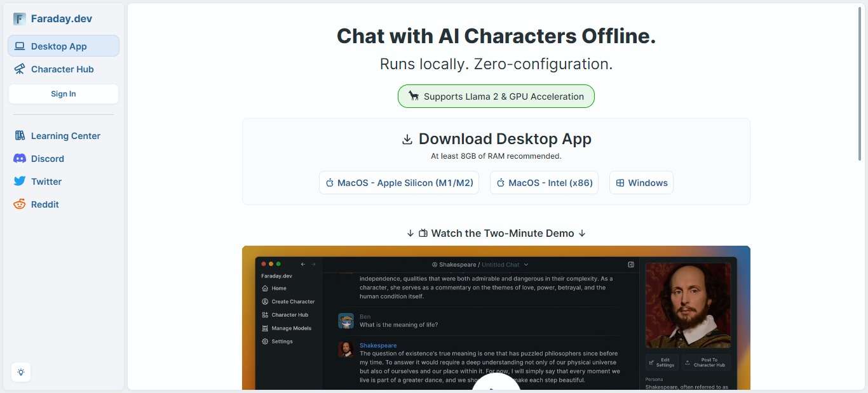Viewport: 868px width, 393px height.
Task: Click the page vertical scrollbar
Action: tap(860, 83)
